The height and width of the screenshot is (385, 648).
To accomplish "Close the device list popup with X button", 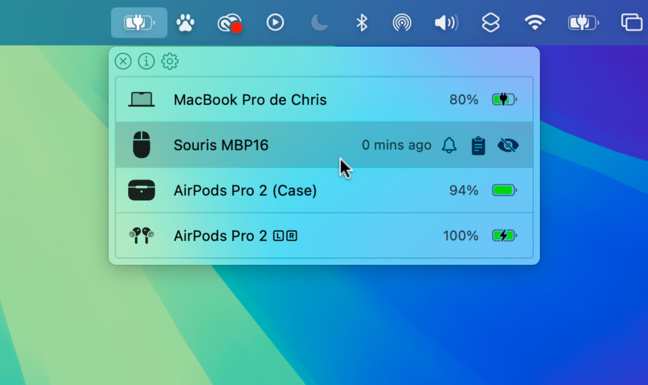I will (123, 61).
